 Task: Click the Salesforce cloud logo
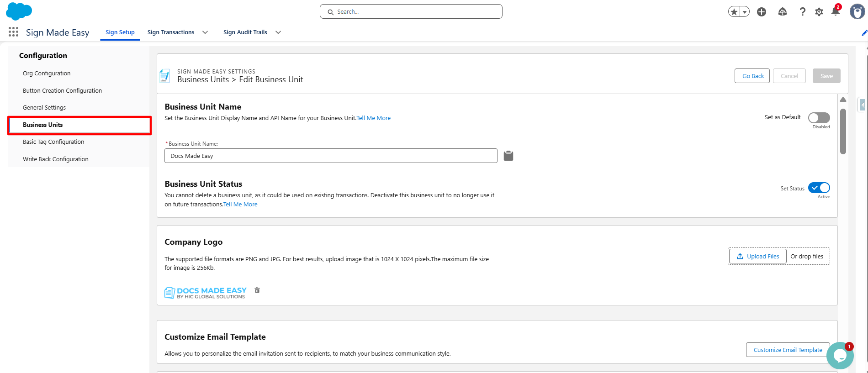click(x=19, y=11)
